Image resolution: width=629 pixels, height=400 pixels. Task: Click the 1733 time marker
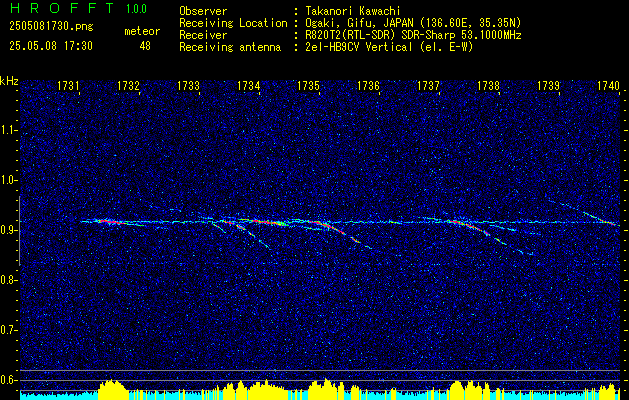189,85
